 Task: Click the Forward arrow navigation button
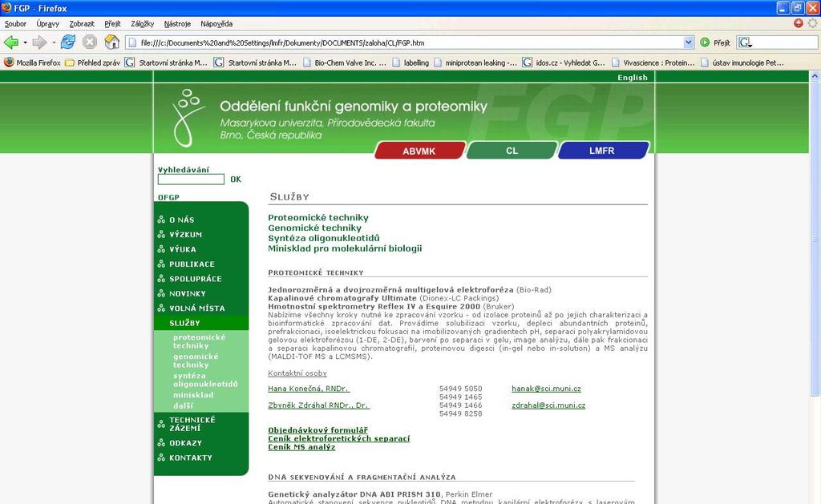(39, 42)
